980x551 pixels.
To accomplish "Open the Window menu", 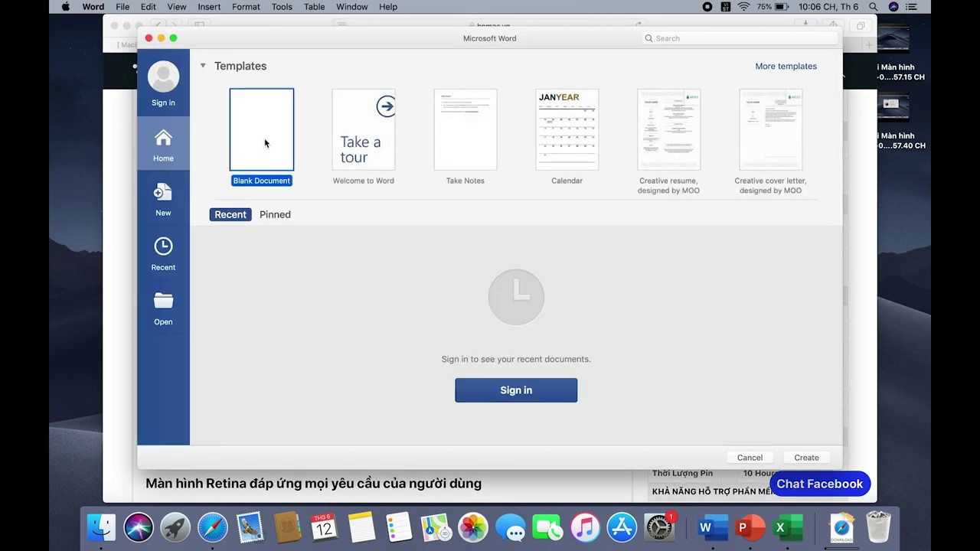I will click(x=352, y=7).
